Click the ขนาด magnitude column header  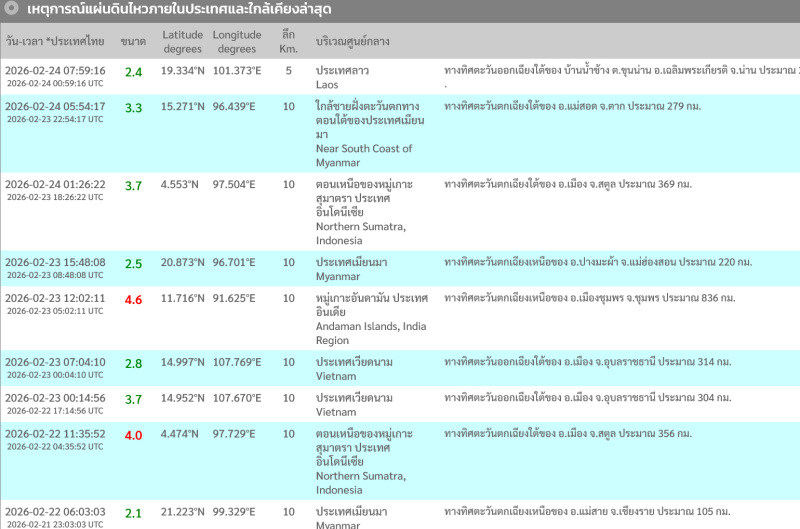tap(132, 42)
